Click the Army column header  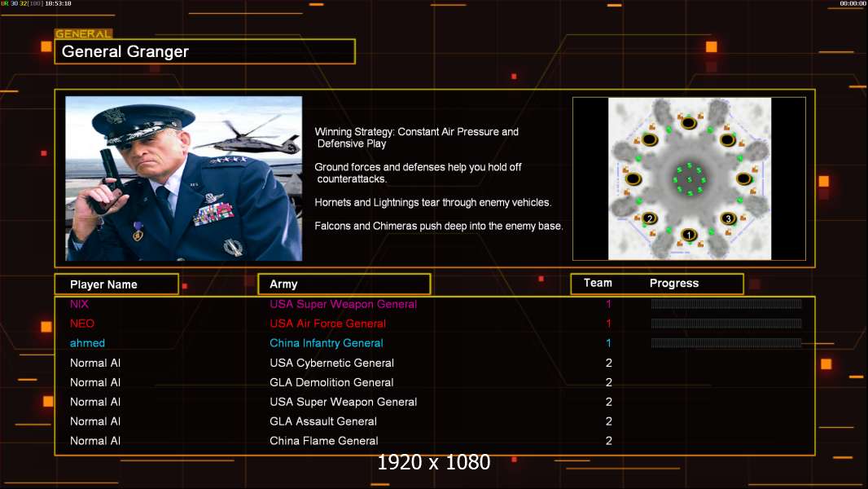click(x=344, y=284)
